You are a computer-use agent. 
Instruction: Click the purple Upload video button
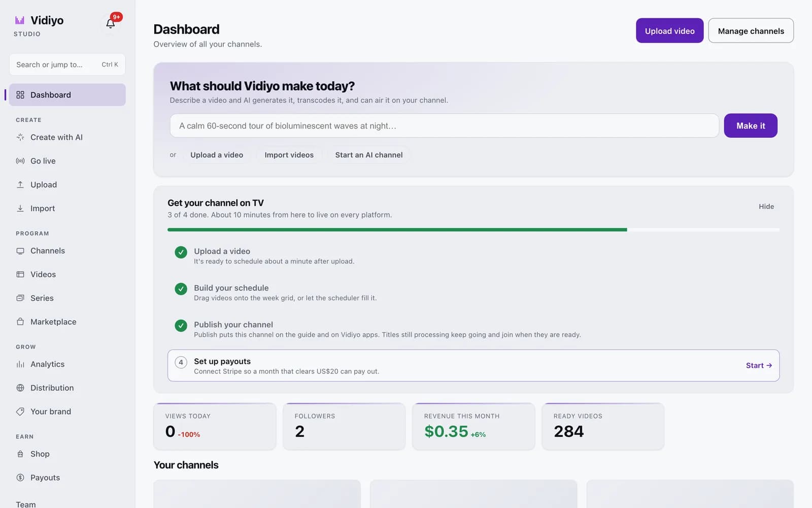669,31
